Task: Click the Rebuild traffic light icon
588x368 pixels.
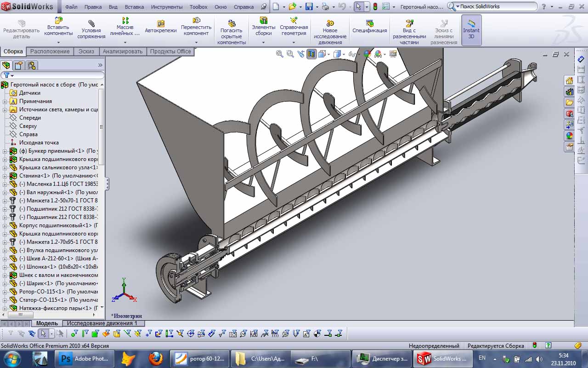Action: pyautogui.click(x=375, y=6)
